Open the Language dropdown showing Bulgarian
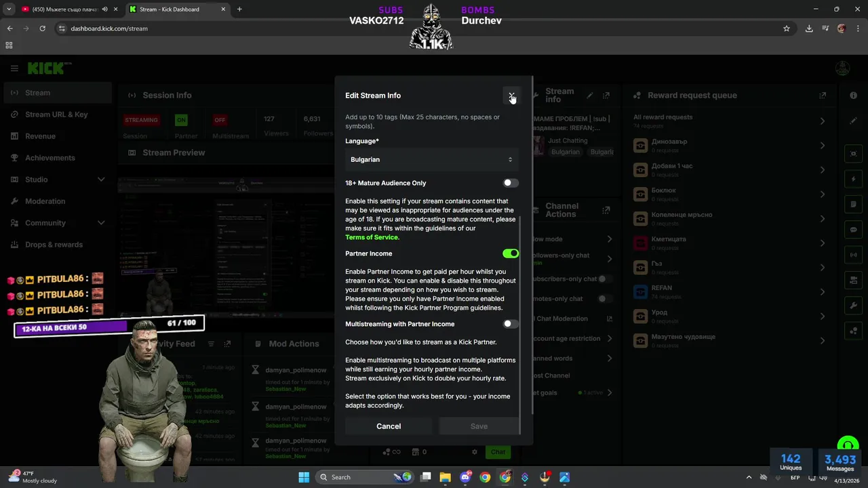The width and height of the screenshot is (868, 488). pos(432,159)
